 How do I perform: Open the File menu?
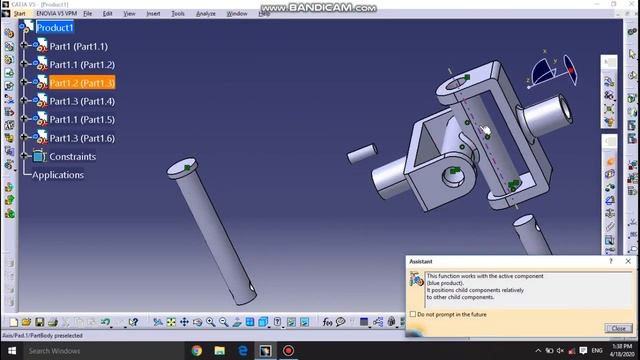(x=87, y=13)
